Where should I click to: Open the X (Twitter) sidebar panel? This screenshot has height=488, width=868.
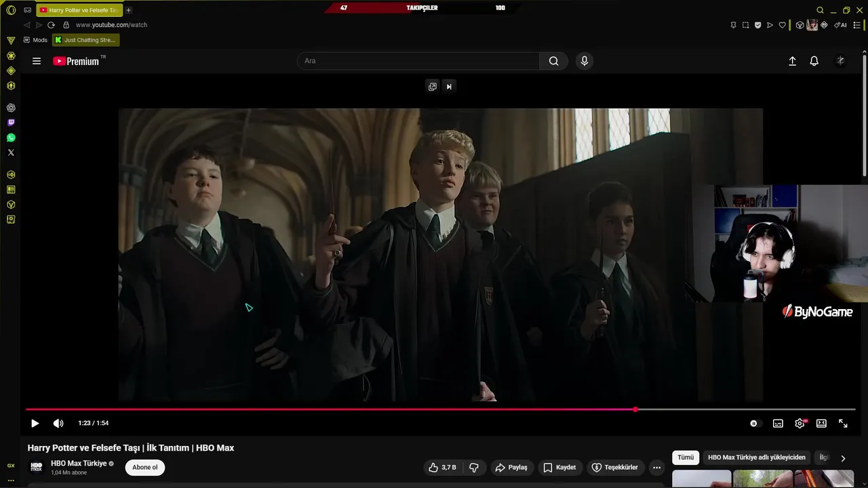[x=11, y=152]
